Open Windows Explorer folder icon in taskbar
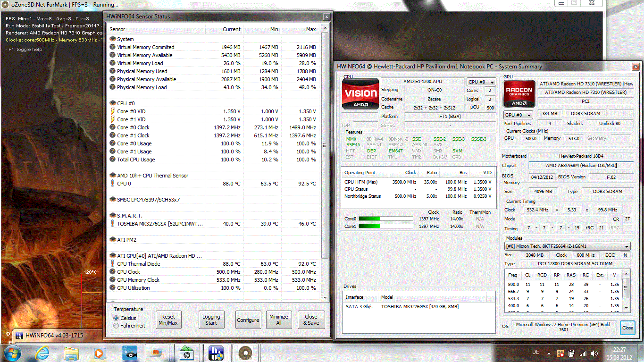The image size is (644, 362). click(71, 353)
